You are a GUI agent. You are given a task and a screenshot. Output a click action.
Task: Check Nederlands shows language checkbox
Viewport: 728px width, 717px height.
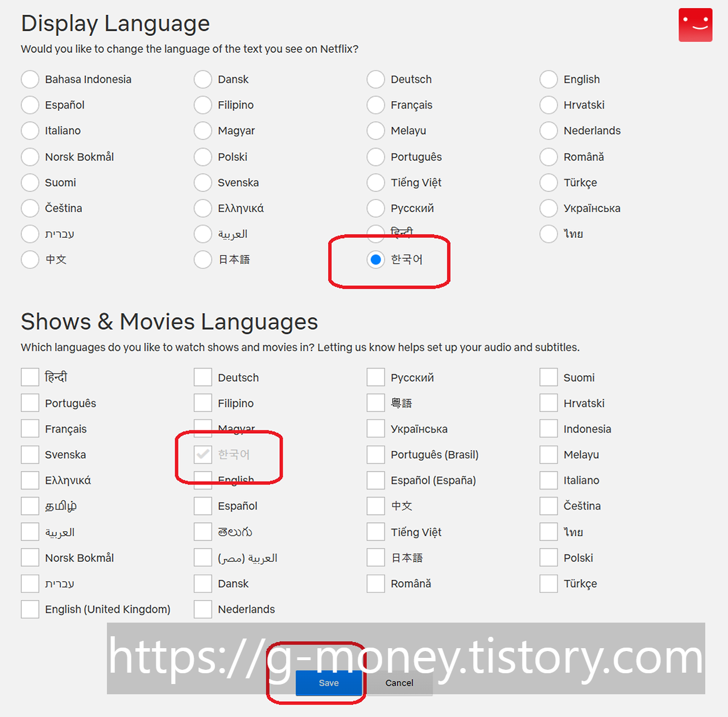(x=203, y=609)
